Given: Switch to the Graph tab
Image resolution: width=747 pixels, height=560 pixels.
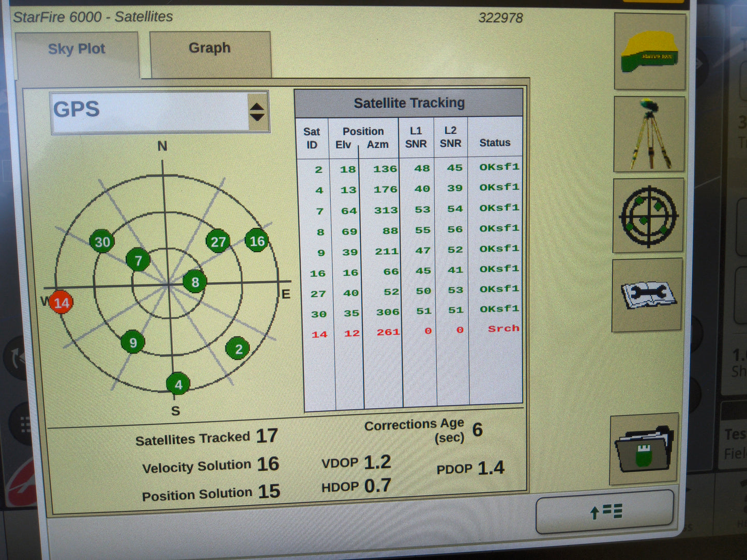Looking at the screenshot, I should click(x=209, y=48).
